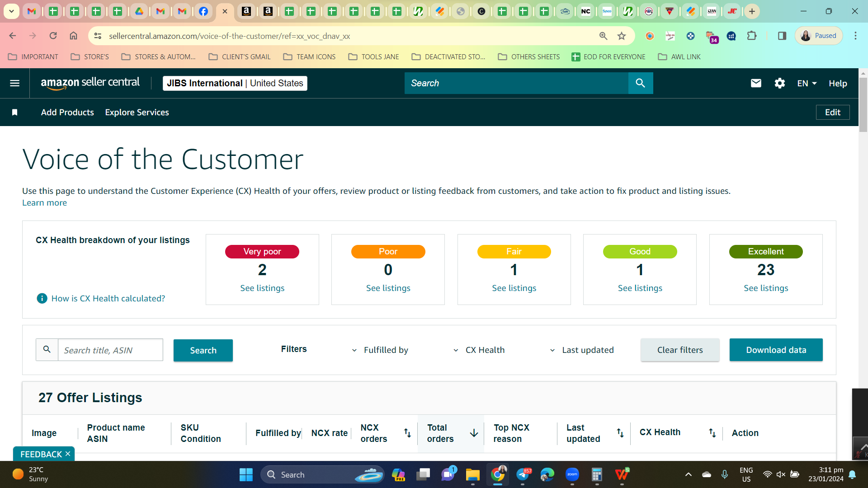Image resolution: width=868 pixels, height=488 pixels.
Task: See listings under Good
Action: 640,288
